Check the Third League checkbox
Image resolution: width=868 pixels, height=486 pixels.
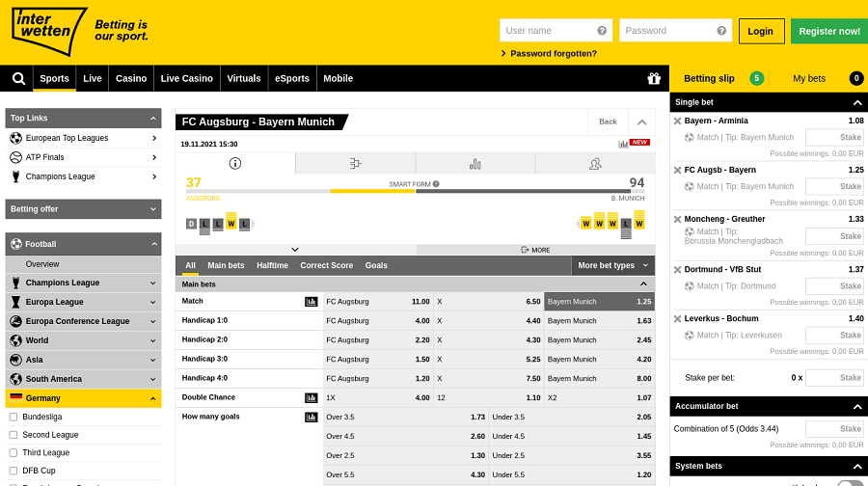[x=14, y=453]
